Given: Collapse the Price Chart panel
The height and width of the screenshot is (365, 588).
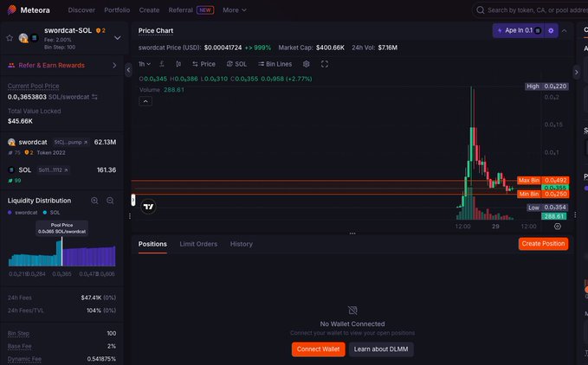Looking at the screenshot, I should point(565,30).
